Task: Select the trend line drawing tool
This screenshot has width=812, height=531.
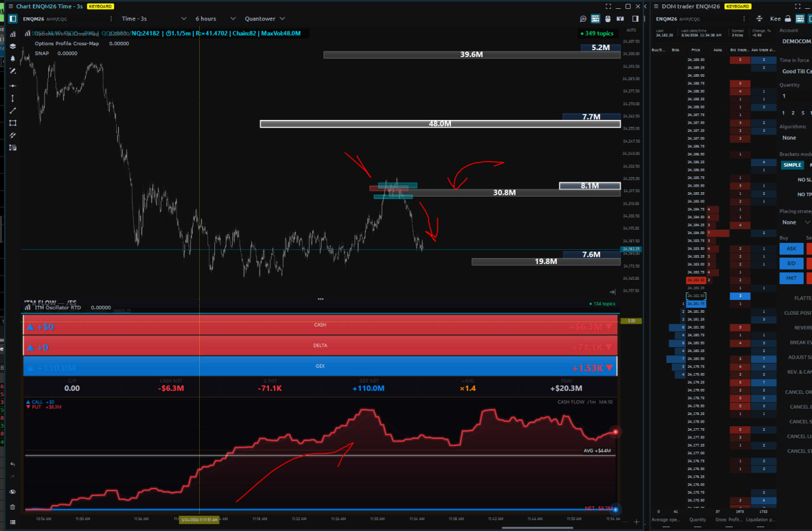Action: 13,110
